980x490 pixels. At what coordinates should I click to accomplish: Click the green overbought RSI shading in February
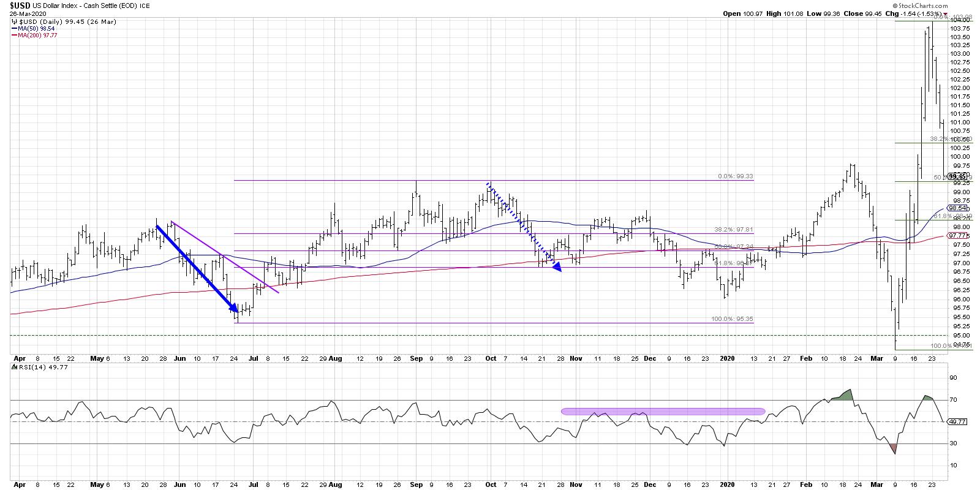pyautogui.click(x=844, y=395)
